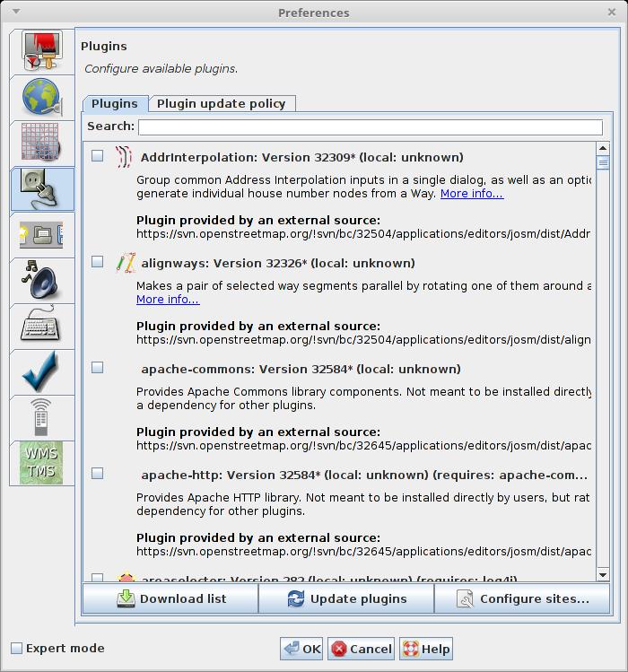Click the plugin list scroll up arrow

603,148
